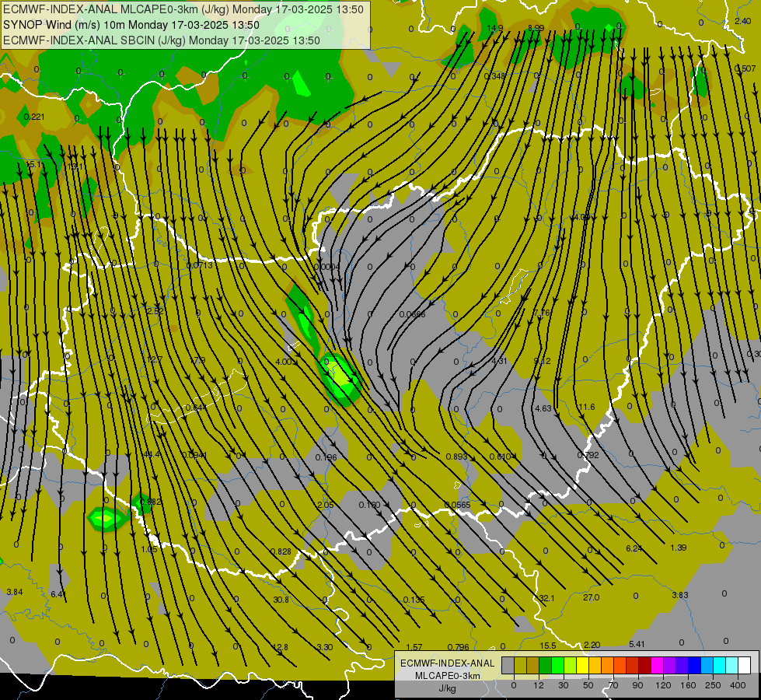Click the legend scale value 400

pos(738,685)
